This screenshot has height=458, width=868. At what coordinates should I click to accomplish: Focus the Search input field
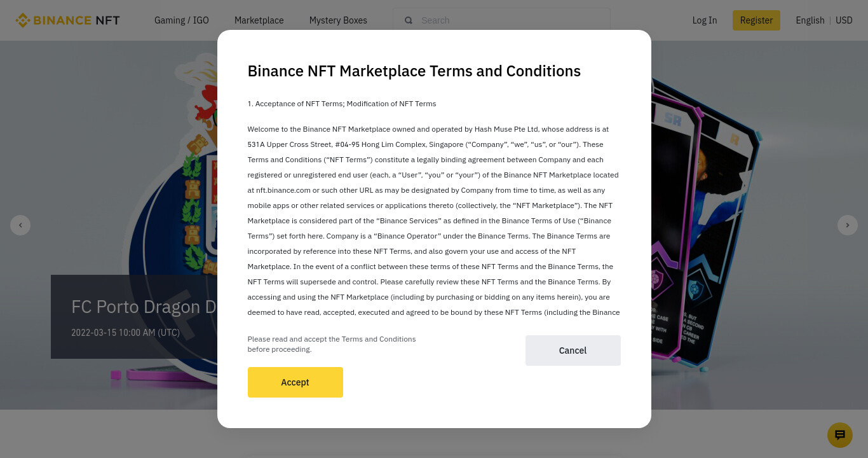[x=501, y=20]
